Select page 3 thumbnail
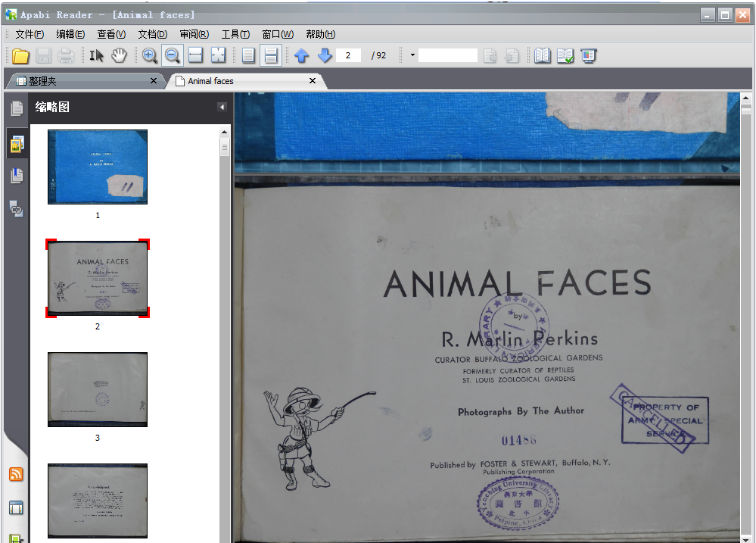 (x=98, y=389)
